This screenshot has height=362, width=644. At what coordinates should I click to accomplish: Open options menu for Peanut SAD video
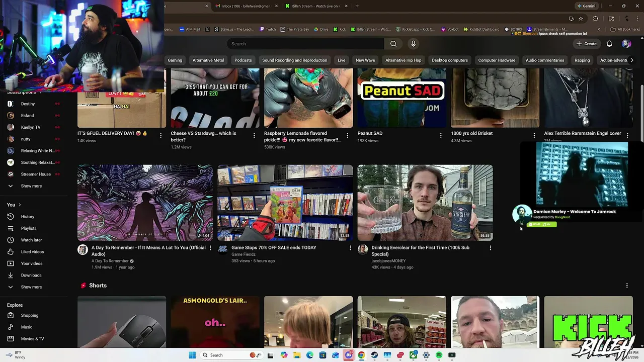(441, 135)
